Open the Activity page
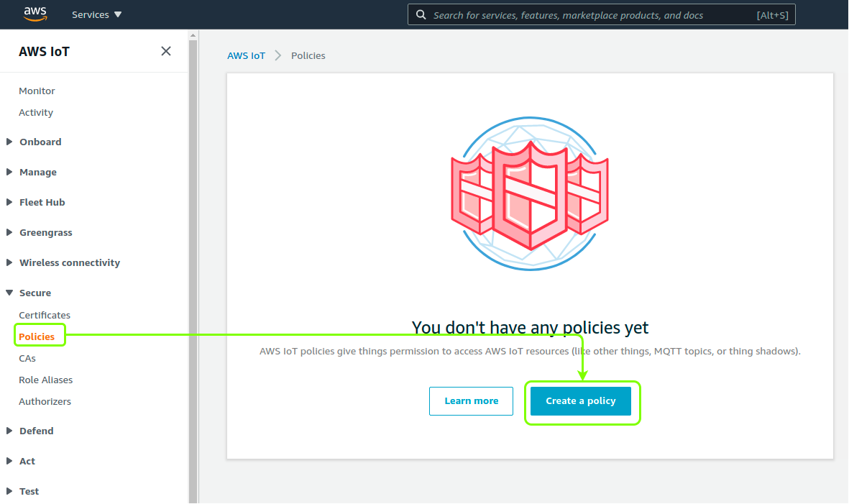Viewport: 849px width, 504px height. [36, 113]
